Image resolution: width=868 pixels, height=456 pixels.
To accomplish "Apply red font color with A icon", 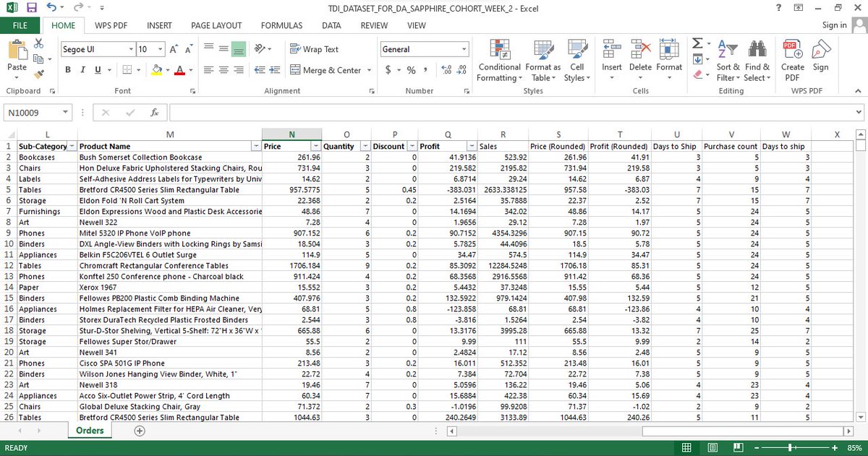I will click(x=181, y=70).
